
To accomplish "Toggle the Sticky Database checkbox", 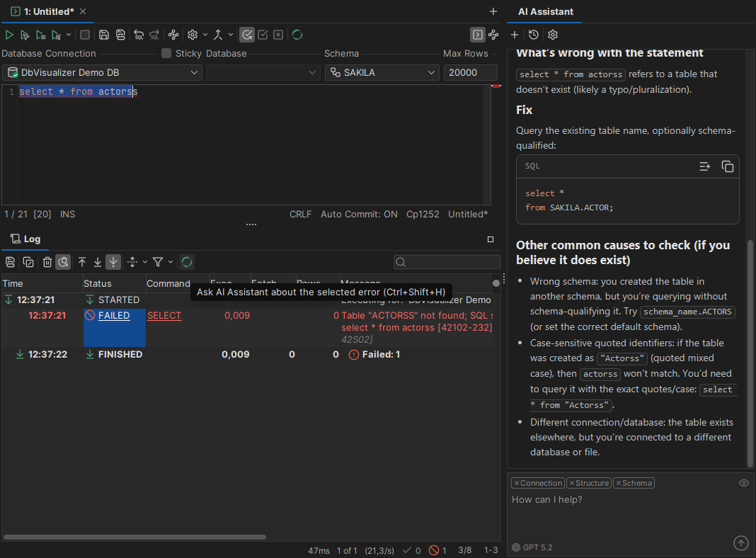I will pyautogui.click(x=168, y=53).
